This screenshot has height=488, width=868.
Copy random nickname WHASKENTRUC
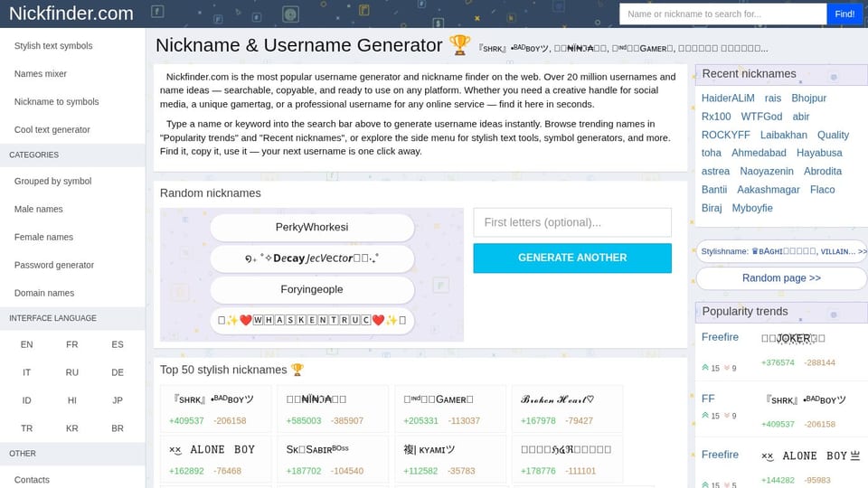tap(312, 320)
